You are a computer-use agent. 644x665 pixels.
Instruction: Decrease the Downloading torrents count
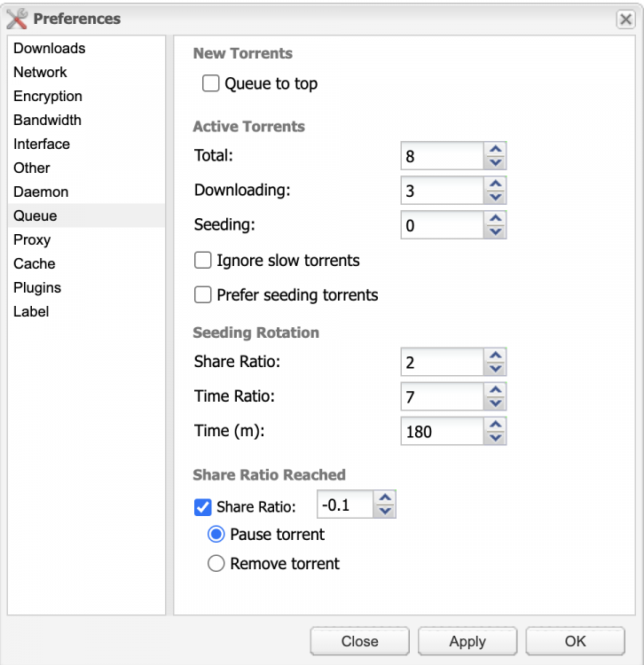point(495,197)
